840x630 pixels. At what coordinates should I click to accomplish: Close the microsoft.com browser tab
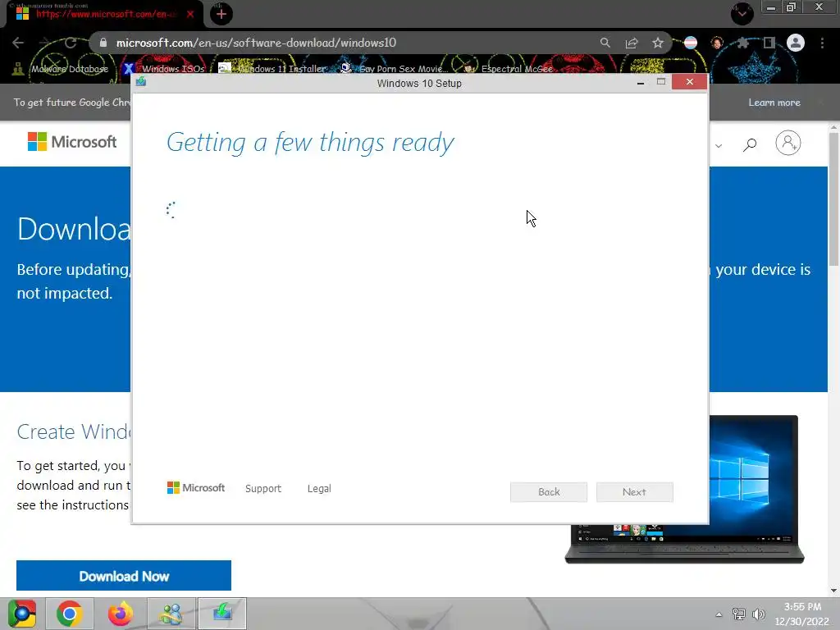pos(190,14)
